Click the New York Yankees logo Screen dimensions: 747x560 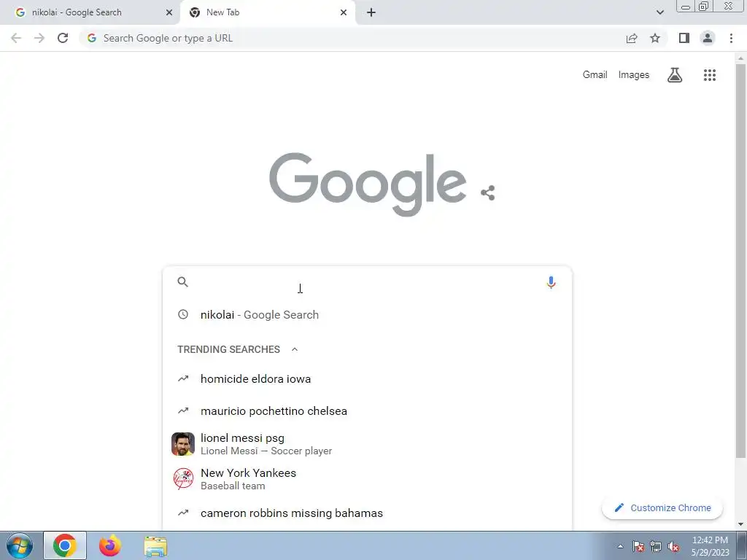tap(183, 478)
